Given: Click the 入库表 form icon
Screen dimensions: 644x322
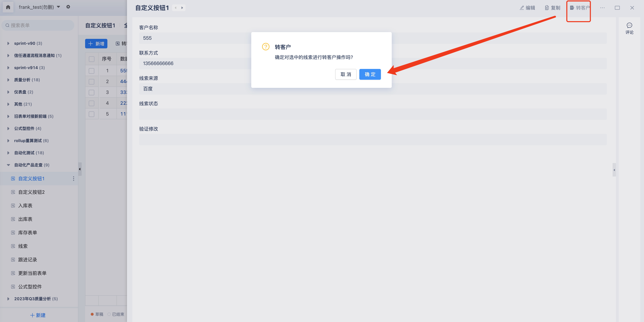Looking at the screenshot, I should 13,206.
